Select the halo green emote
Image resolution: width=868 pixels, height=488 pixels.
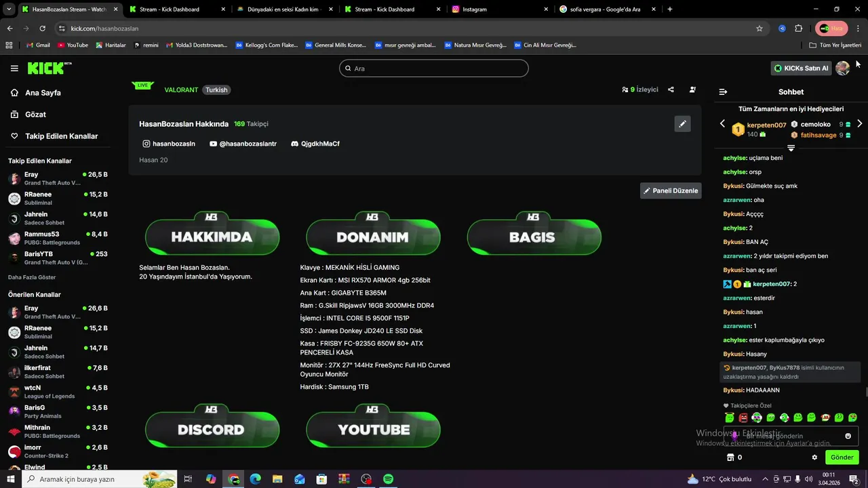[x=730, y=418]
